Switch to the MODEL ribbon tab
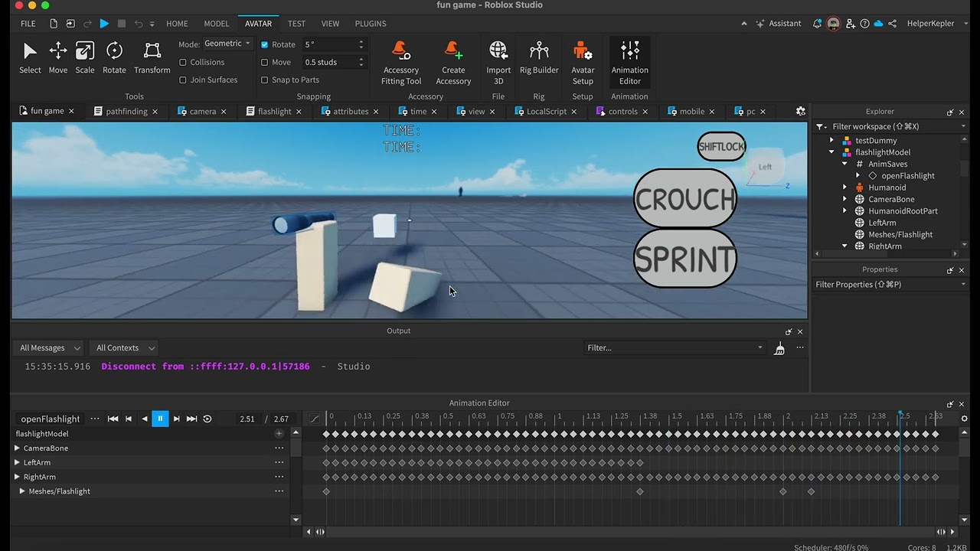The height and width of the screenshot is (551, 980). [216, 24]
